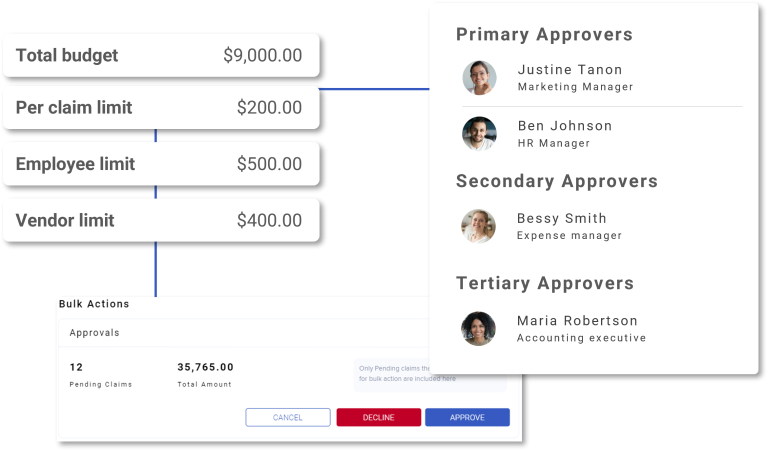
Task: Click the Vendor limit card
Action: point(161,220)
